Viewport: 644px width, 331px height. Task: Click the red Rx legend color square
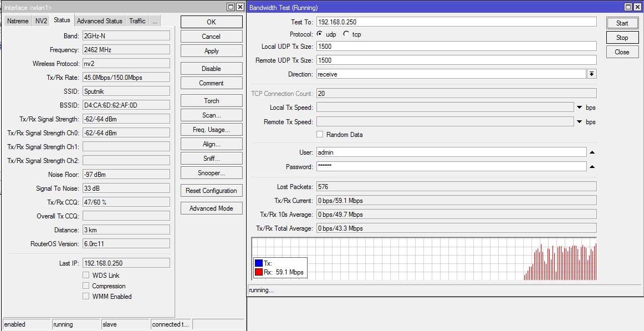coord(259,272)
